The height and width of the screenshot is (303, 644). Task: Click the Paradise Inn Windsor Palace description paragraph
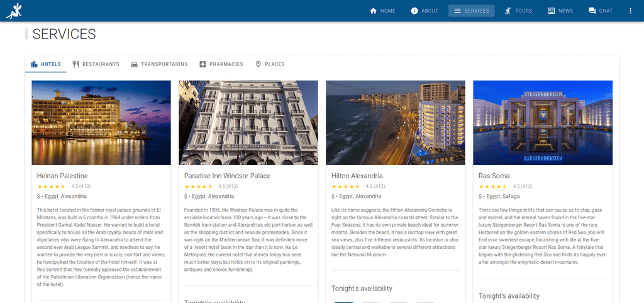pos(248,239)
